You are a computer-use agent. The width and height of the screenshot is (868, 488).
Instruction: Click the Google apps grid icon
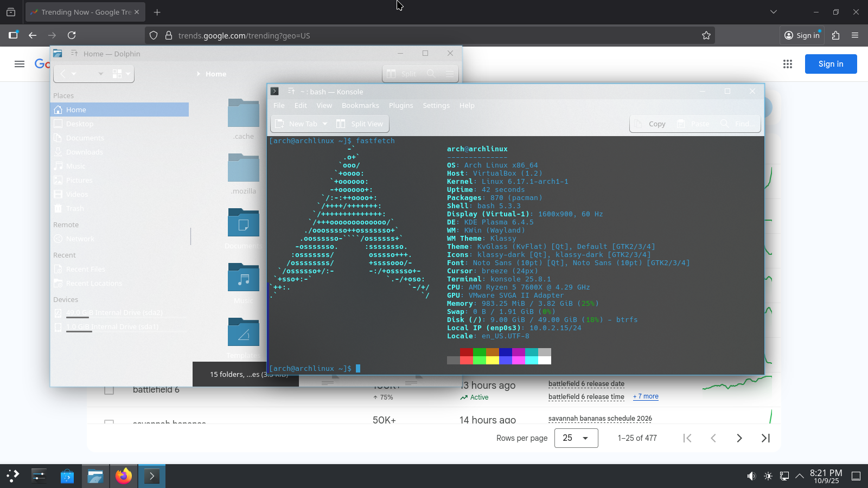[788, 64]
